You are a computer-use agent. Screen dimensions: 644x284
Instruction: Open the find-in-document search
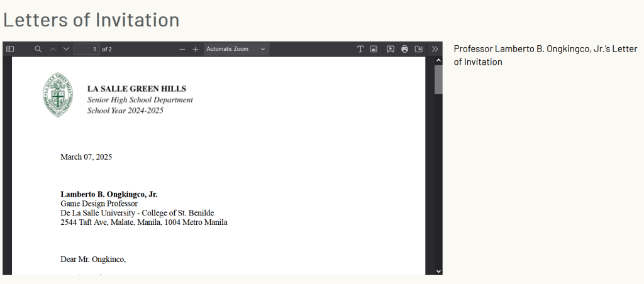(38, 49)
